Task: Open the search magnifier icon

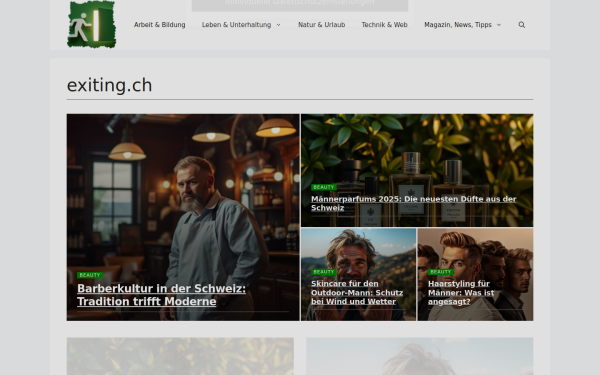Action: point(522,25)
